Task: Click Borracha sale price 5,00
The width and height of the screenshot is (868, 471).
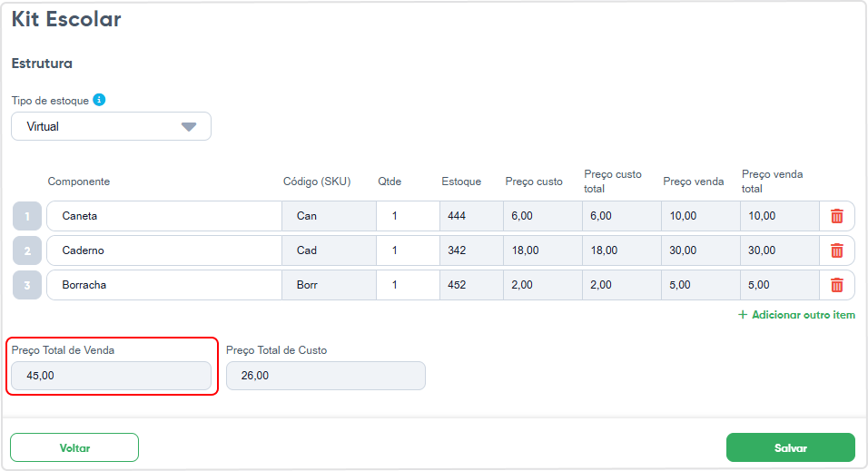Action: click(x=700, y=284)
